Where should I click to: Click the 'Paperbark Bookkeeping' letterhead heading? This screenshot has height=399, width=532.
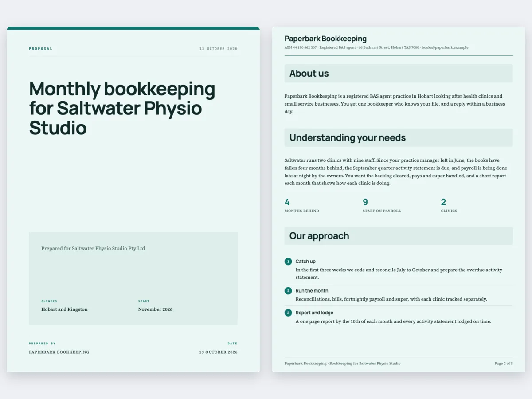(325, 39)
